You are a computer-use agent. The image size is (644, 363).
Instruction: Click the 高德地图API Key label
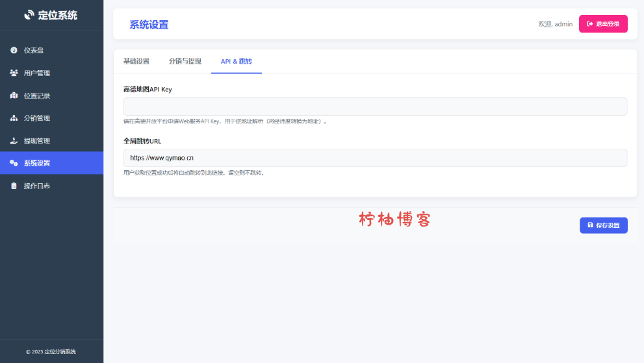click(x=148, y=89)
